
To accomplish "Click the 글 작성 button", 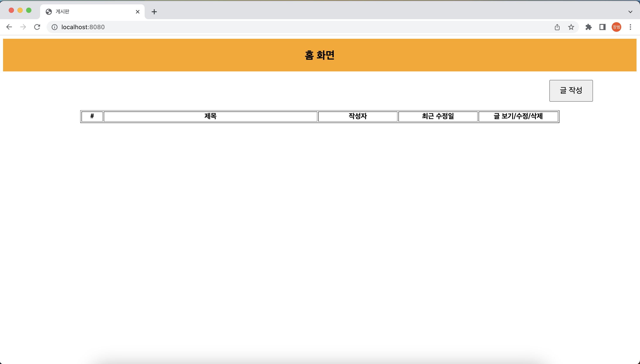I will coord(571,91).
